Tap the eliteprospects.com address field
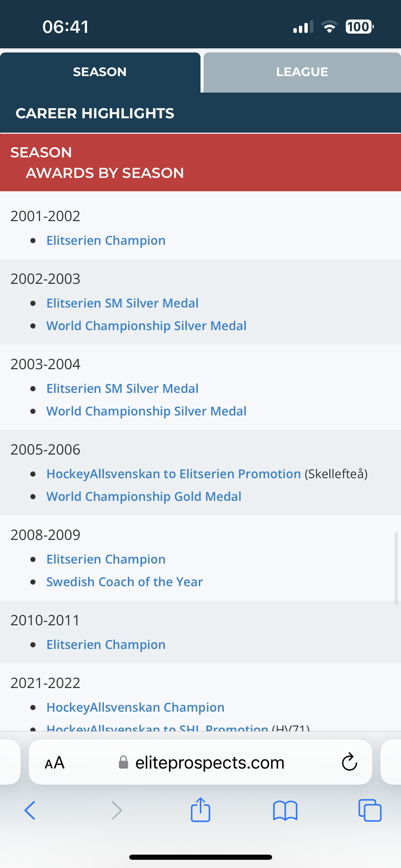This screenshot has height=868, width=401. [x=210, y=763]
